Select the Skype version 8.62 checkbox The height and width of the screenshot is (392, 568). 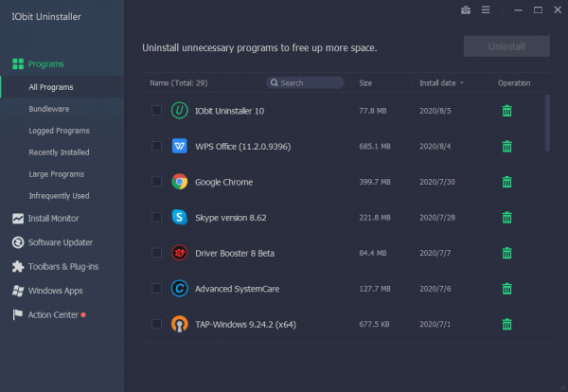(x=156, y=217)
